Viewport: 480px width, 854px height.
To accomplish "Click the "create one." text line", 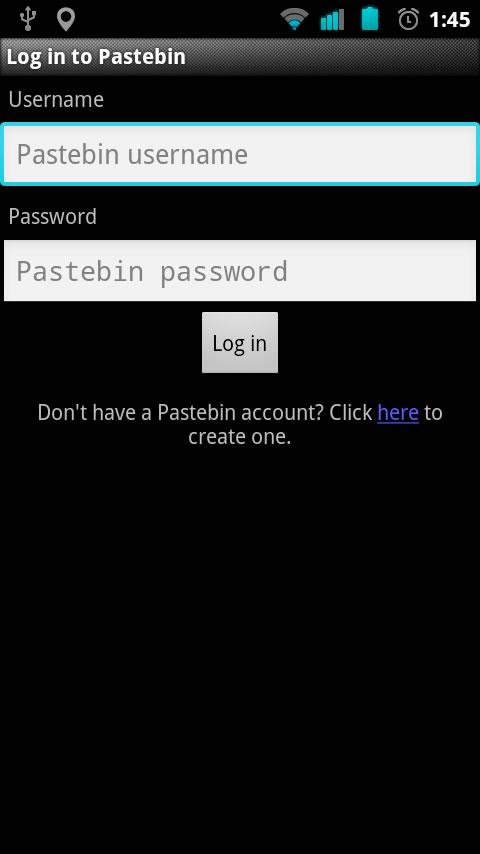I will tap(240, 436).
